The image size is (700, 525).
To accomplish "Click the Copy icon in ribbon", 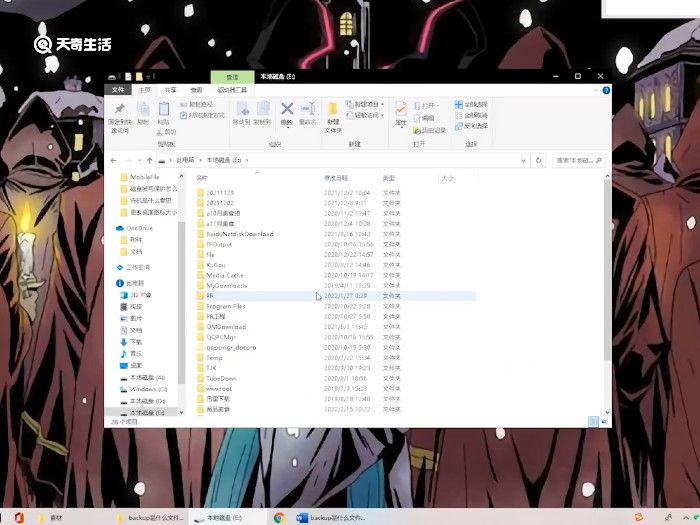I will 143,109.
